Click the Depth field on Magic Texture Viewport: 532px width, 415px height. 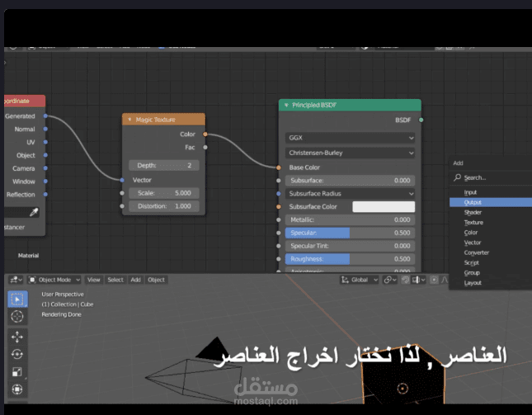click(164, 165)
